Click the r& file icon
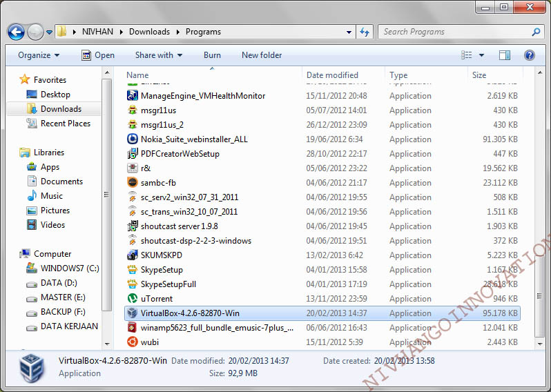The height and width of the screenshot is (392, 551). point(132,168)
